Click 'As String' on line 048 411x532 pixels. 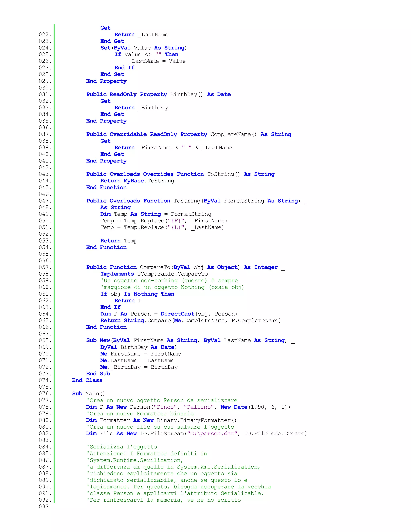tap(115, 208)
